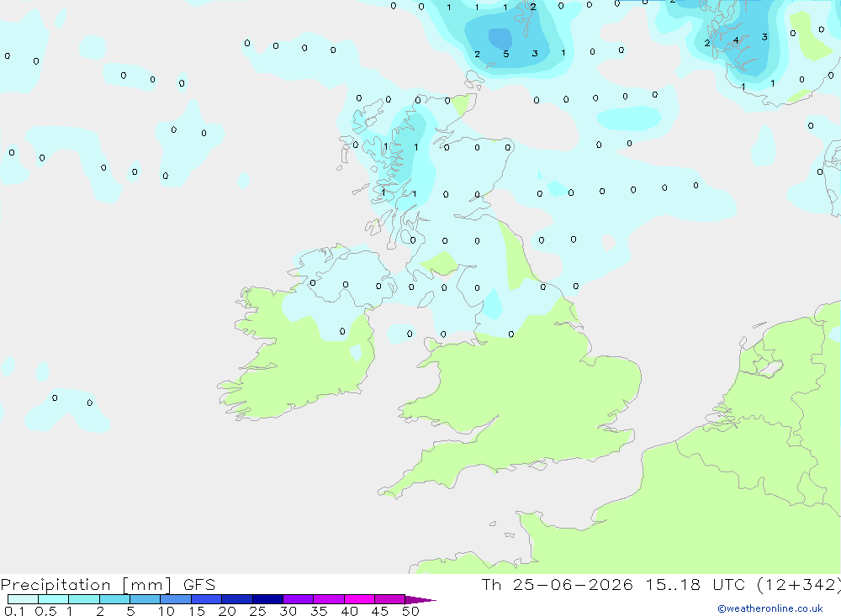The width and height of the screenshot is (841, 616).
Task: Select the 40–45 mm magenta legend swatch
Action: [359, 599]
